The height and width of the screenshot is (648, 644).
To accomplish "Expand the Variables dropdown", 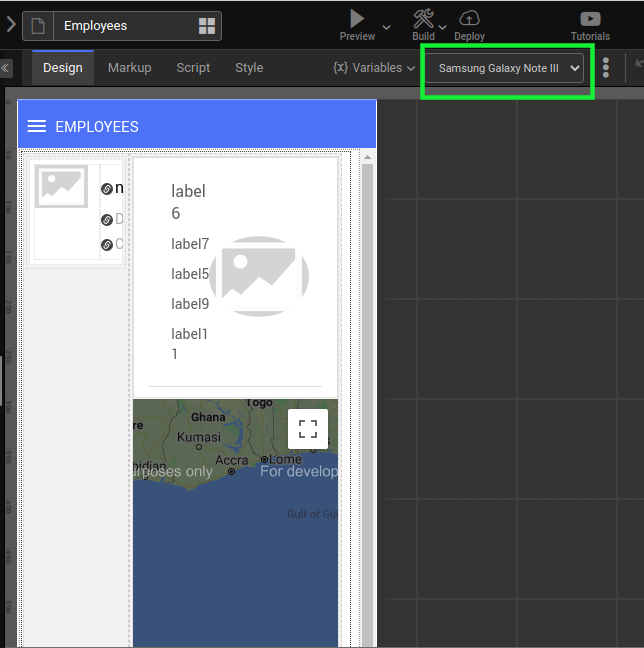I will click(373, 68).
